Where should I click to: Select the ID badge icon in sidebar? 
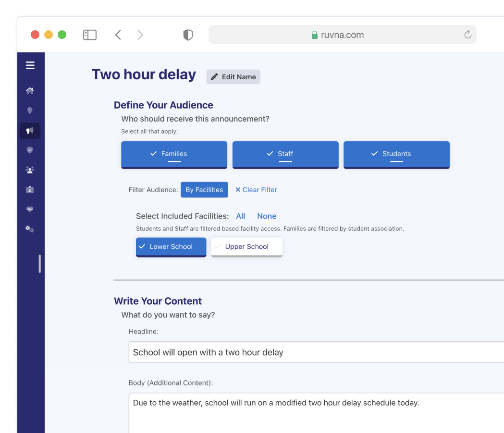[30, 189]
